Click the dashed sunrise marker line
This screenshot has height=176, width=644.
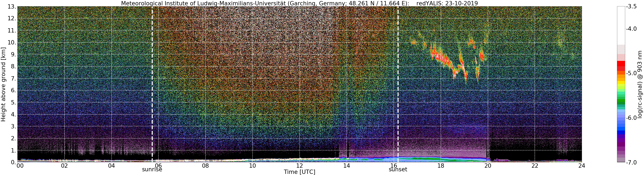(x=152, y=84)
